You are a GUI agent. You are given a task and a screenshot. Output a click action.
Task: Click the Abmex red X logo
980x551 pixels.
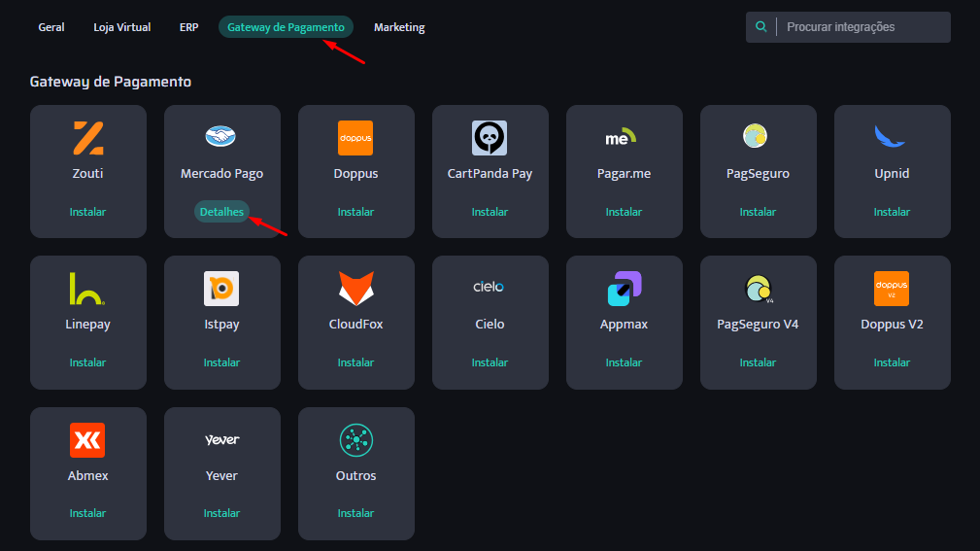tap(87, 440)
